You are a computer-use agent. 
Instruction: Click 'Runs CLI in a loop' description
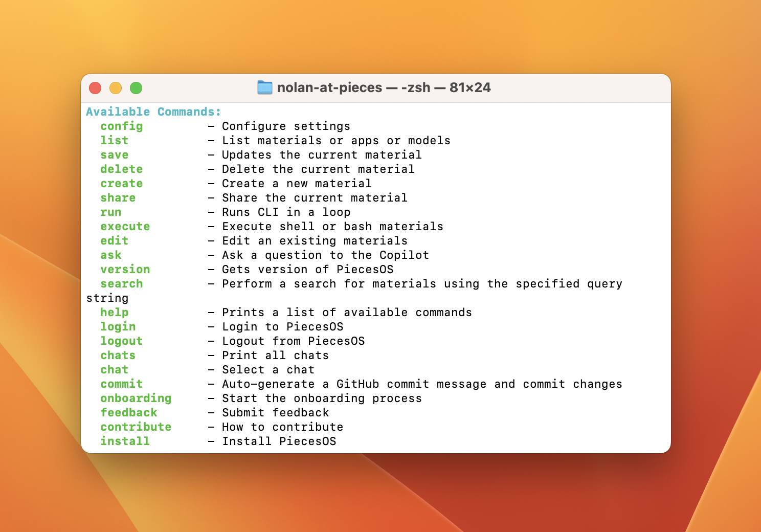tap(286, 212)
